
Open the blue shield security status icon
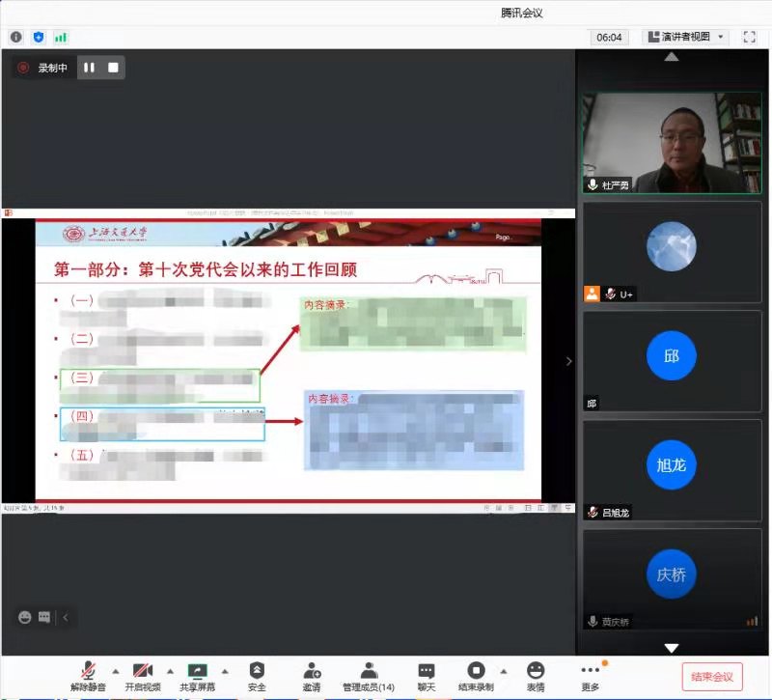point(39,37)
